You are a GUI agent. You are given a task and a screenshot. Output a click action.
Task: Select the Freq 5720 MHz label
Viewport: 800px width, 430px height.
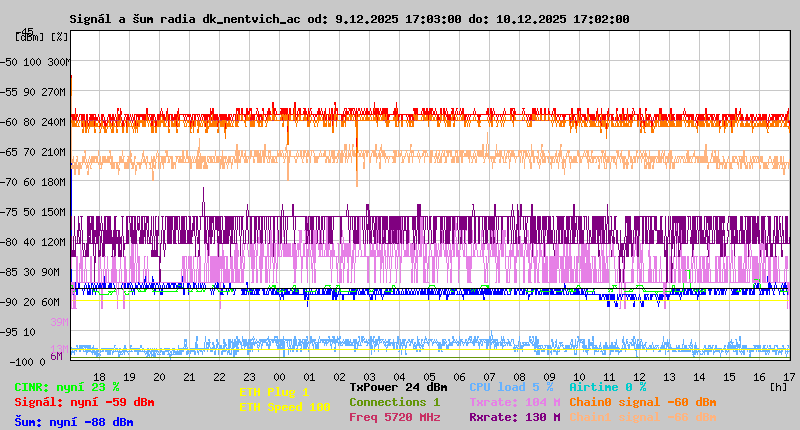(x=394, y=417)
